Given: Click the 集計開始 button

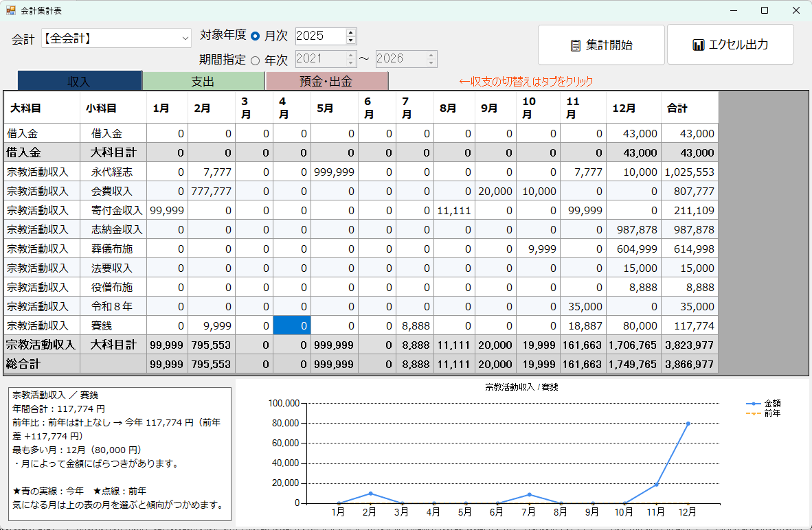Looking at the screenshot, I should 601,45.
